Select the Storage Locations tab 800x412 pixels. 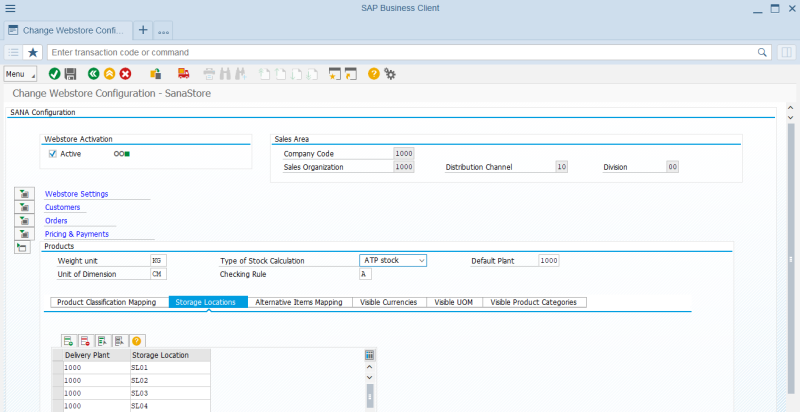(x=208, y=302)
